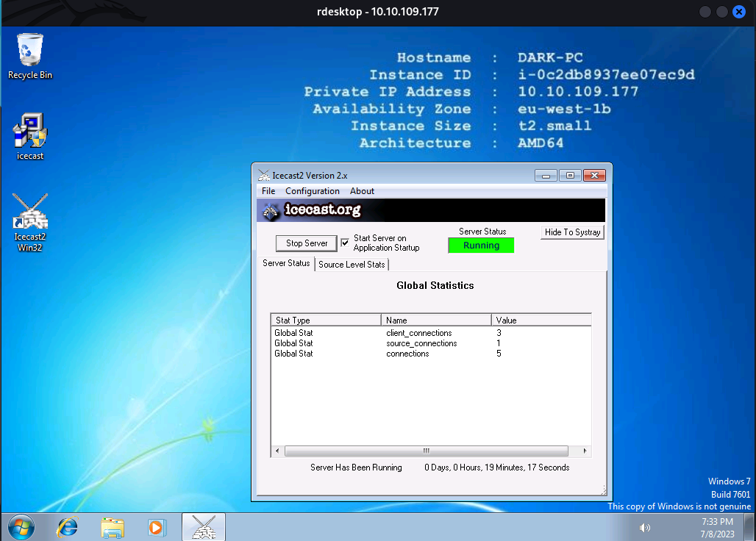Open the About menu

coord(362,191)
